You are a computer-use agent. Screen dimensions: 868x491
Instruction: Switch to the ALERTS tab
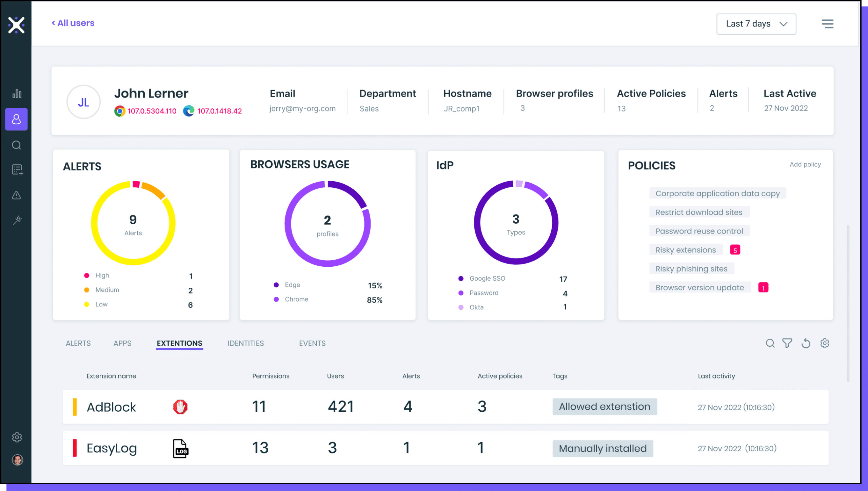pyautogui.click(x=78, y=343)
